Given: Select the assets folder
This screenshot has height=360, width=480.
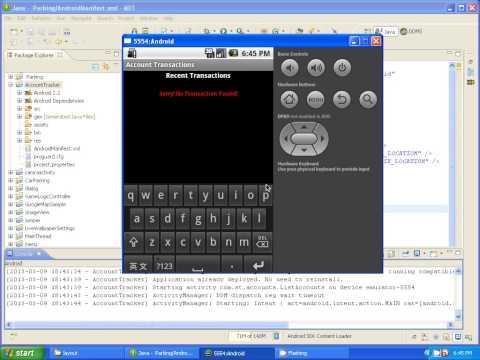Looking at the screenshot, I should tap(41, 125).
